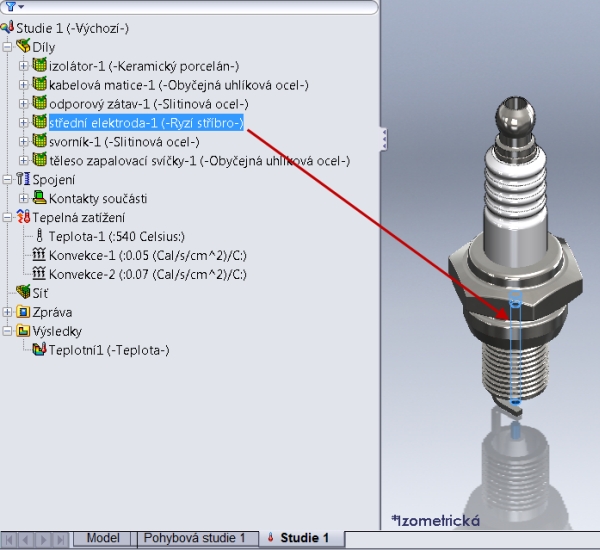This screenshot has height=550, width=600.
Task: Click the těleso zapalovací svíčky-1 part icon
Action: (x=39, y=160)
